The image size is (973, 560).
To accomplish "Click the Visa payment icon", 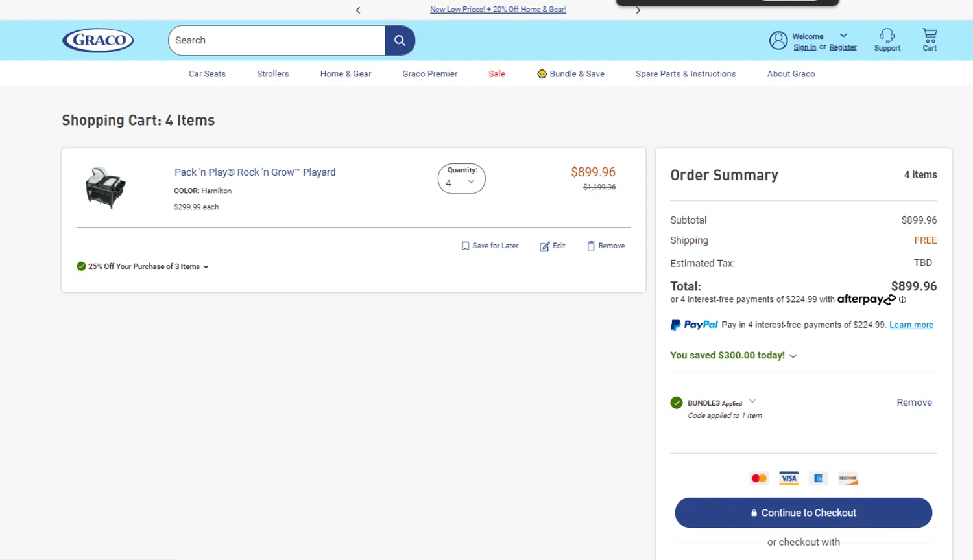I will (x=789, y=478).
